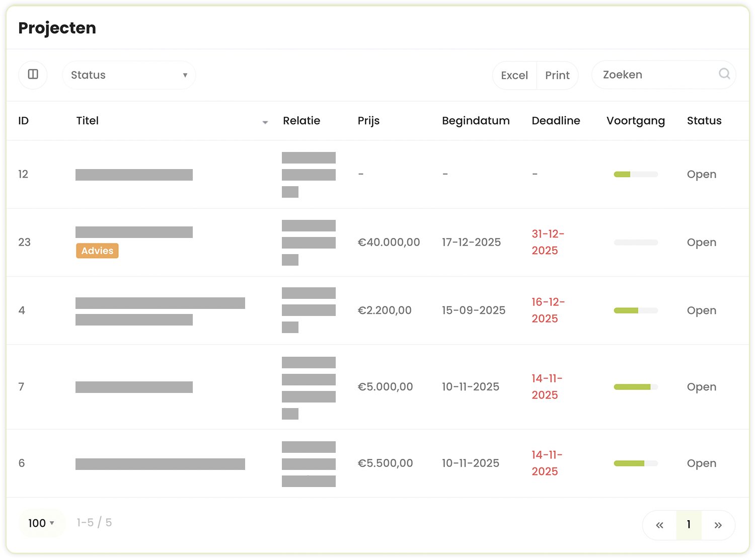The width and height of the screenshot is (755, 560).
Task: Expand the 100 rows-per-page selector
Action: (x=42, y=523)
